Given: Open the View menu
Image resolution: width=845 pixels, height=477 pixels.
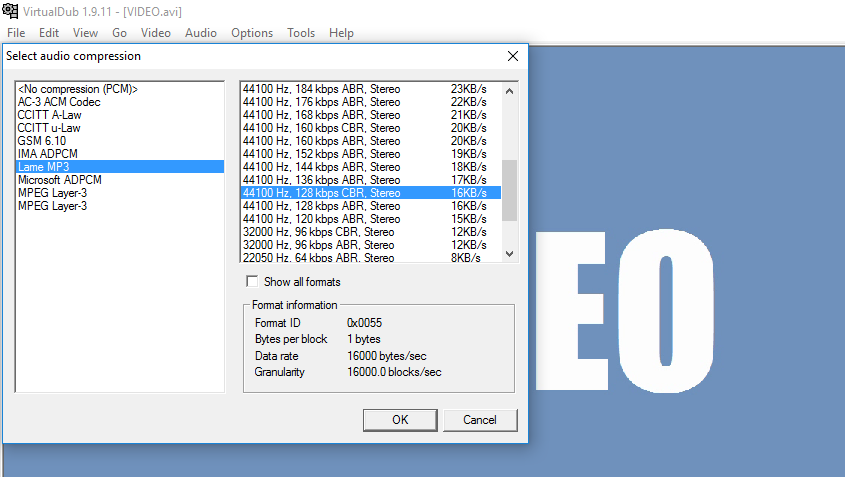Looking at the screenshot, I should 86,33.
